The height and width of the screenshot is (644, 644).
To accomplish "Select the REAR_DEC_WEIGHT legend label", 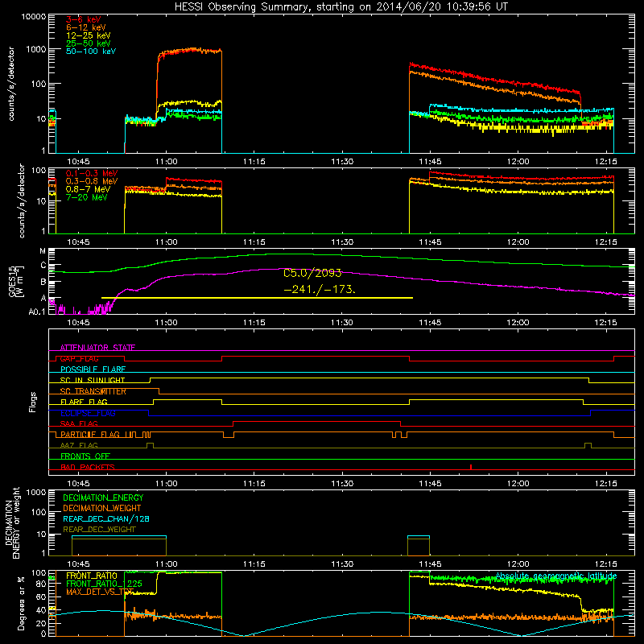I will (x=99, y=530).
